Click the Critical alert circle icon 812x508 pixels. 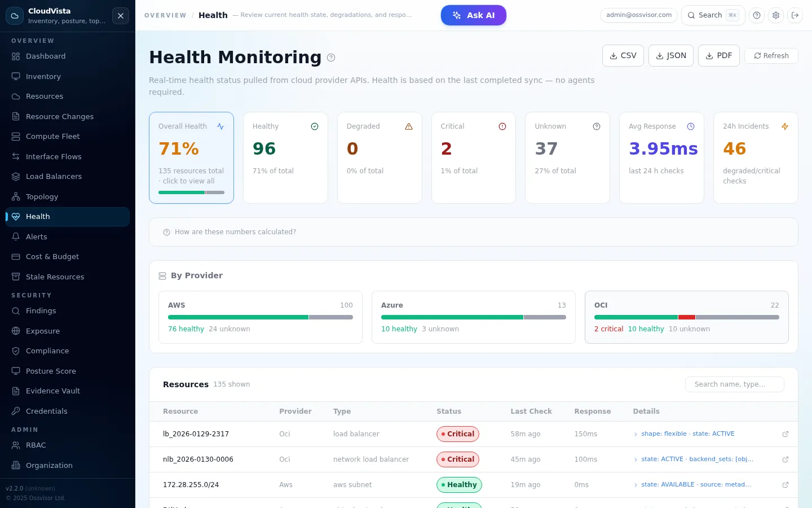[502, 126]
